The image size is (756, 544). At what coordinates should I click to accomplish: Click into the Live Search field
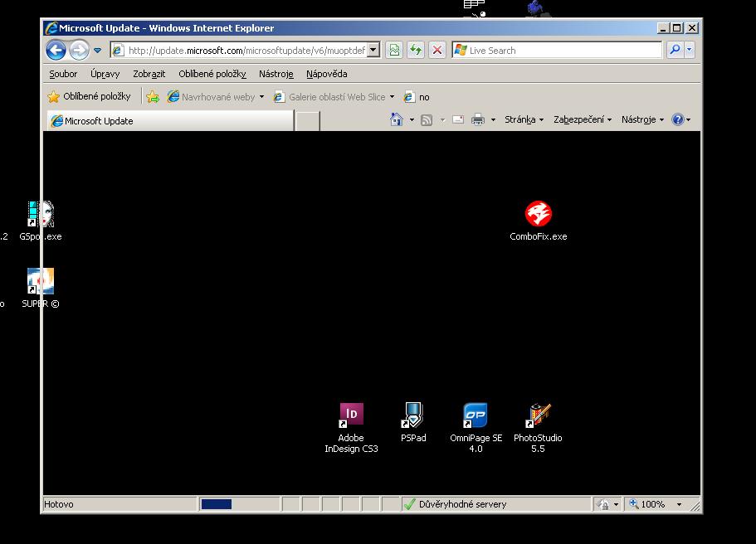coord(563,51)
